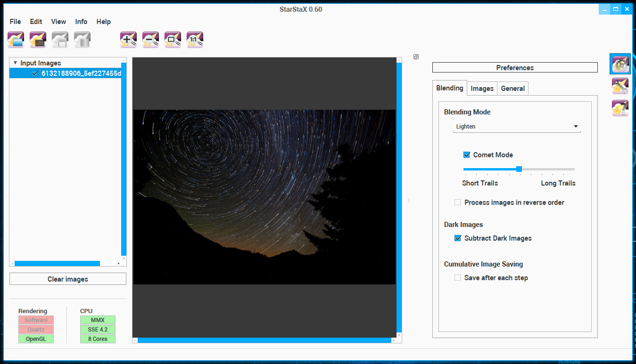Open the Edit menu
Viewport: 636px width, 364px height.
click(36, 22)
